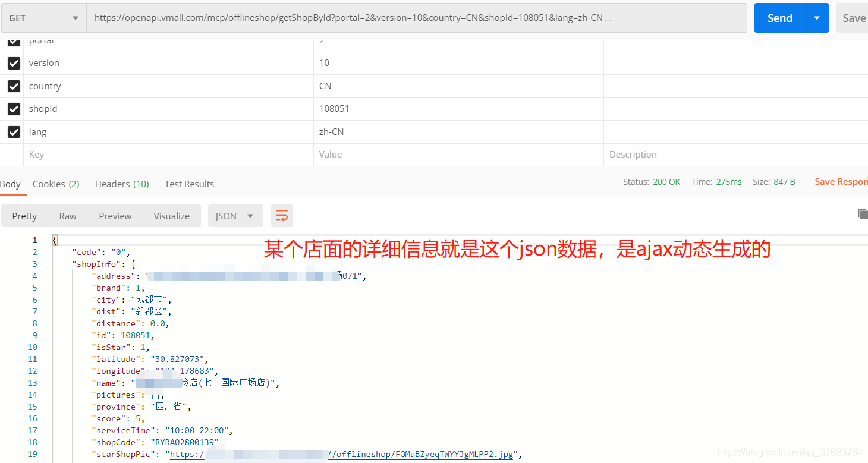Switch to the Visualize tab
This screenshot has height=463, width=868.
(171, 215)
